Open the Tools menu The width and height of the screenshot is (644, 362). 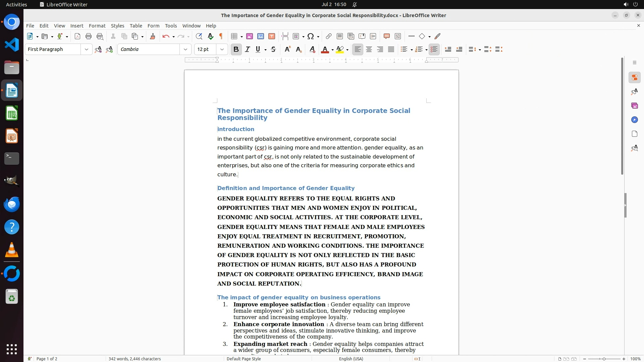pyautogui.click(x=171, y=26)
